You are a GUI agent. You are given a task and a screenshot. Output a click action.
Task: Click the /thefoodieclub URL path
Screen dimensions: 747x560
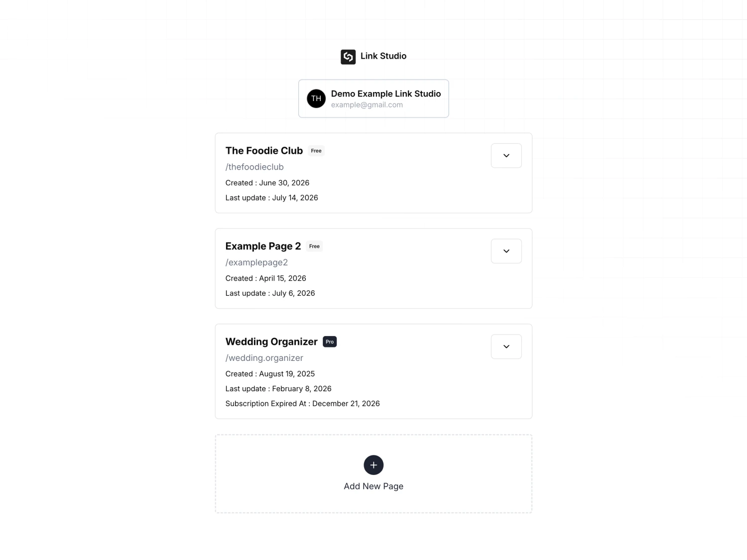coord(254,167)
